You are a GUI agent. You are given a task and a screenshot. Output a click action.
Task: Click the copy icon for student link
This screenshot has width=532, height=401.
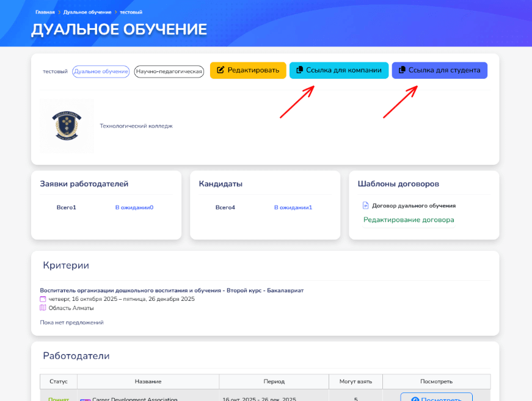[402, 70]
